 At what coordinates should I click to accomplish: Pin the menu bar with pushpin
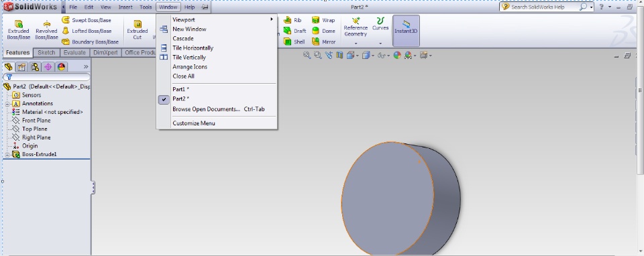coord(205,7)
